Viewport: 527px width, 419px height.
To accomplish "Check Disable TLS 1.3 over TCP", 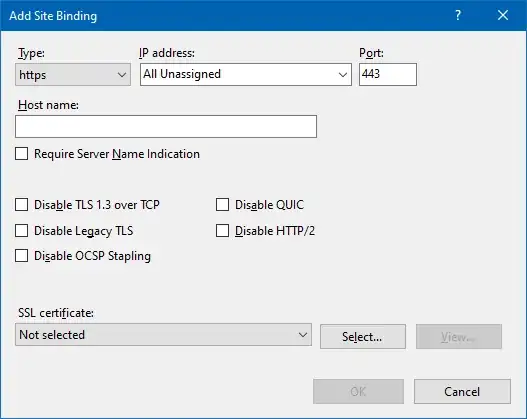I will click(x=22, y=205).
